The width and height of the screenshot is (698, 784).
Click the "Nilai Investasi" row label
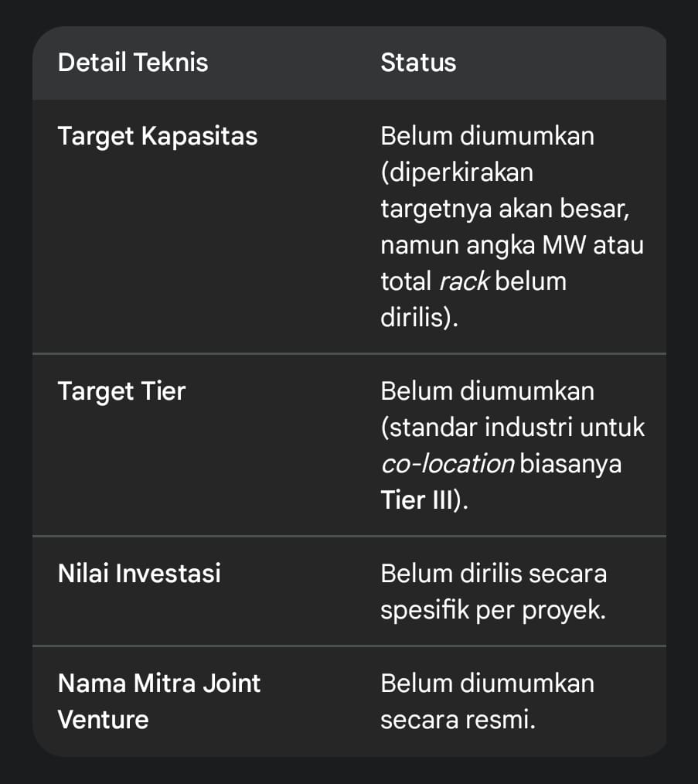point(139,573)
